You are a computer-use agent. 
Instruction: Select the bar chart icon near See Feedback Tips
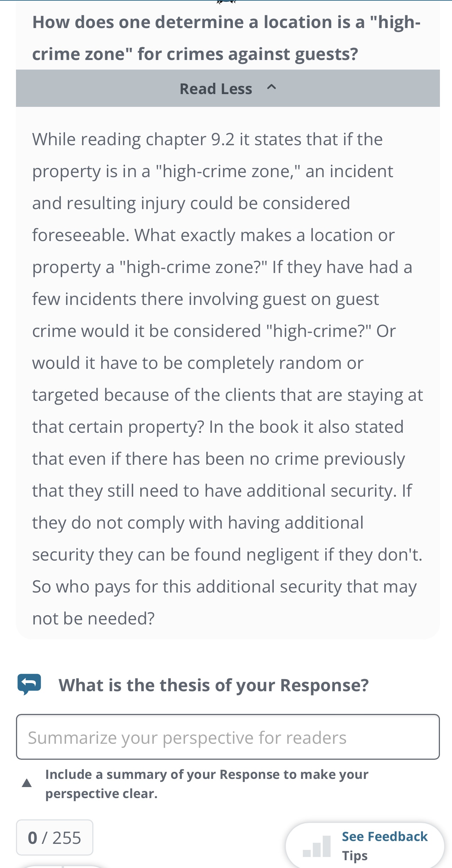click(x=317, y=848)
